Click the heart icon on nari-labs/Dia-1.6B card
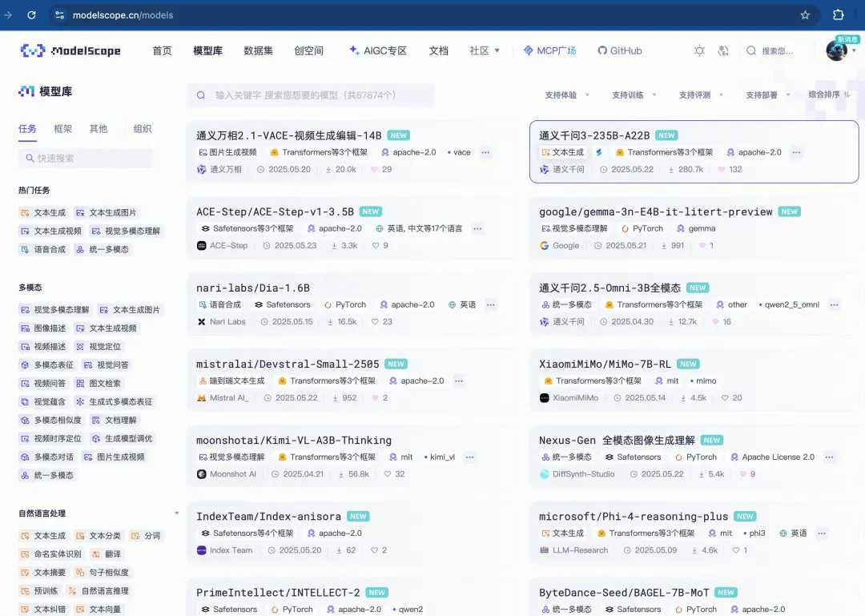The image size is (865, 616). (x=375, y=322)
